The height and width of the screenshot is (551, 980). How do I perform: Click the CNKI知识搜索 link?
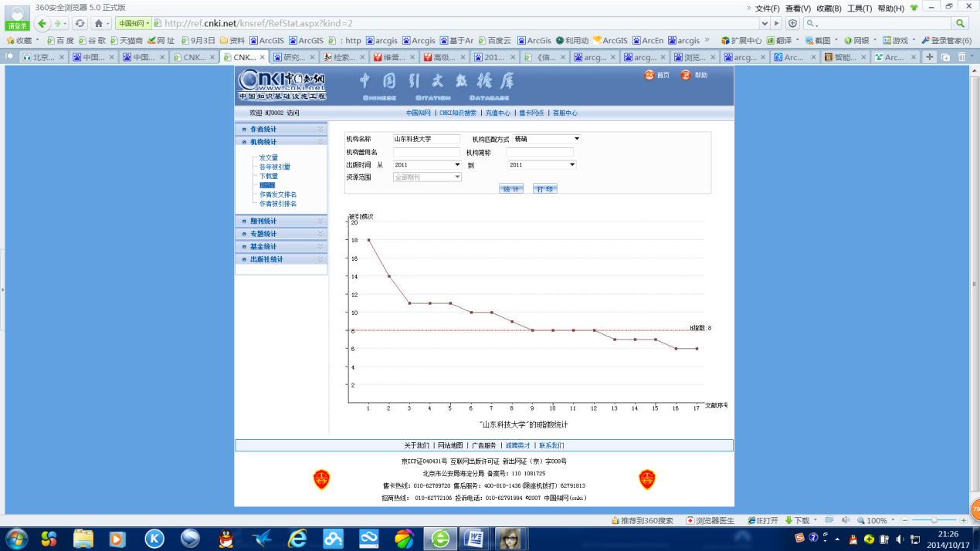458,113
